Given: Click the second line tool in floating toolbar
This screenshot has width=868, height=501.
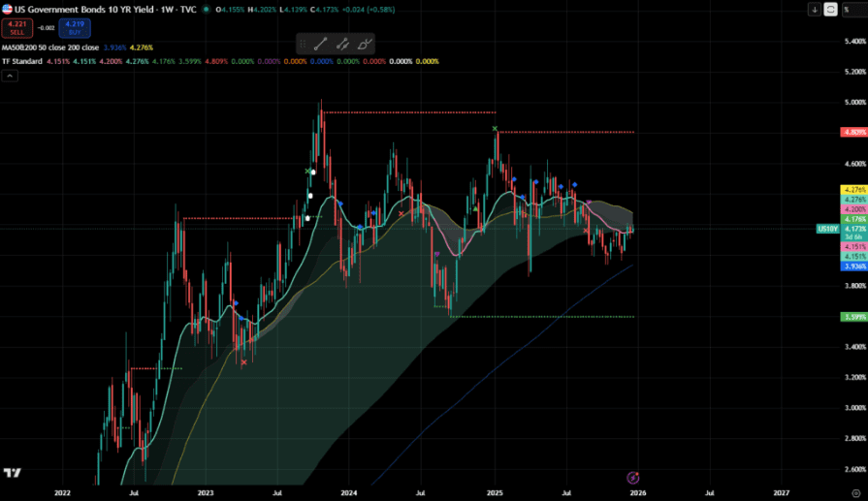Looking at the screenshot, I should (342, 44).
